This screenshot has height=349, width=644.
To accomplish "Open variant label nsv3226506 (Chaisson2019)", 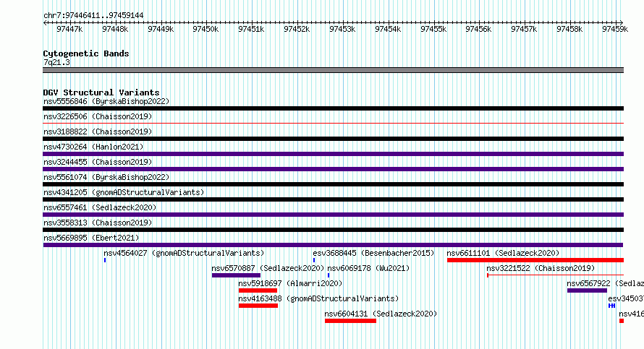I will point(98,116).
